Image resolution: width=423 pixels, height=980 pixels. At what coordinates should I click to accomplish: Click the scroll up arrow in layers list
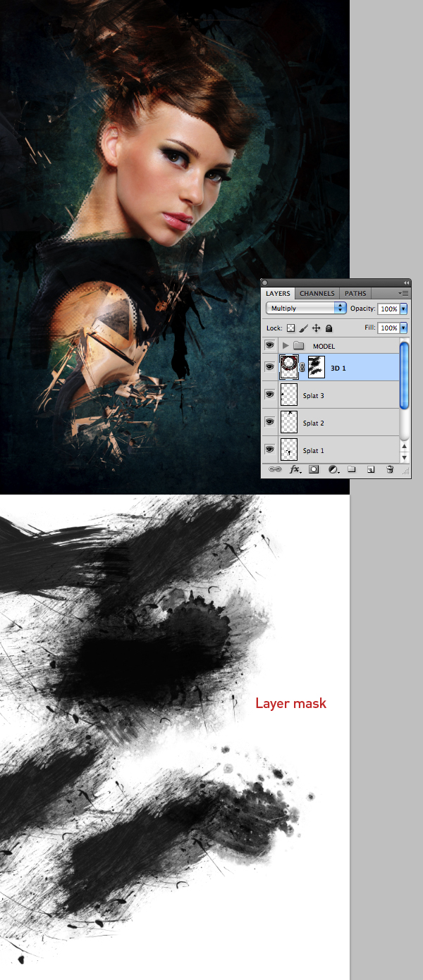pos(404,447)
